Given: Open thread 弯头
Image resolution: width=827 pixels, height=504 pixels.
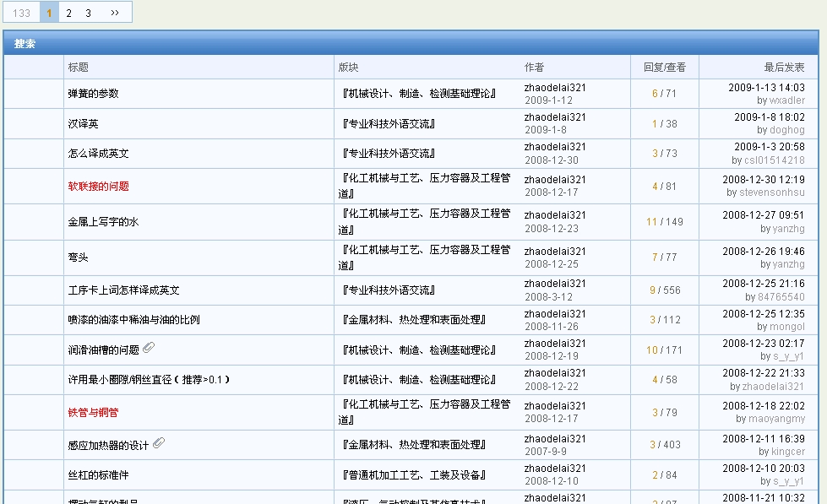Looking at the screenshot, I should (x=78, y=257).
